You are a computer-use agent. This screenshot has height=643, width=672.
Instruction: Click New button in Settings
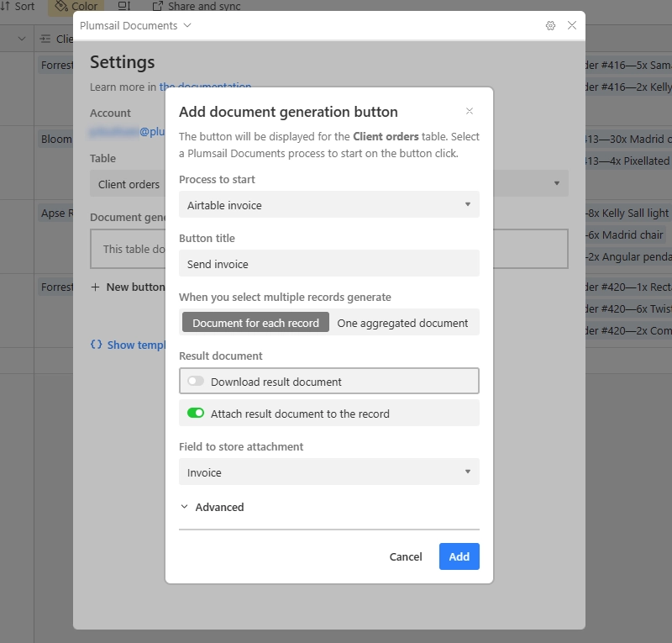click(x=128, y=287)
